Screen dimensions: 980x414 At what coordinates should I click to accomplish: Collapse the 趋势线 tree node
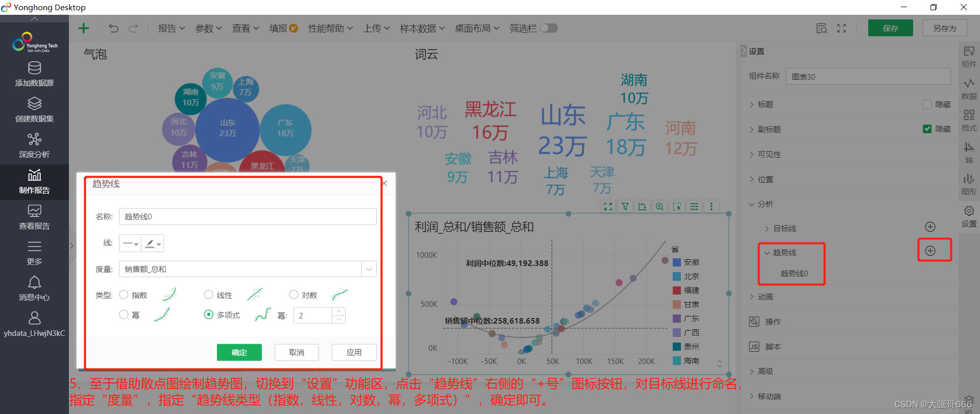click(x=766, y=253)
